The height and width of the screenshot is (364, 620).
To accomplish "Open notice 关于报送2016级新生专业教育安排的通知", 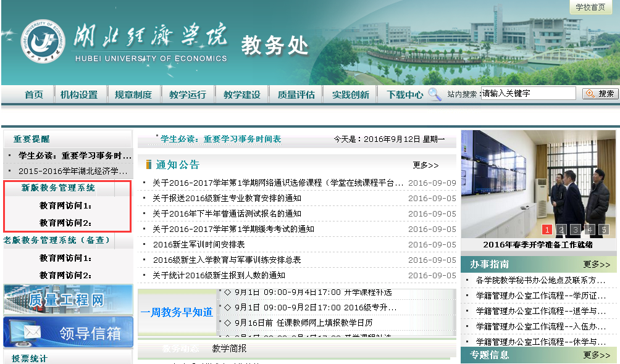I will [227, 199].
